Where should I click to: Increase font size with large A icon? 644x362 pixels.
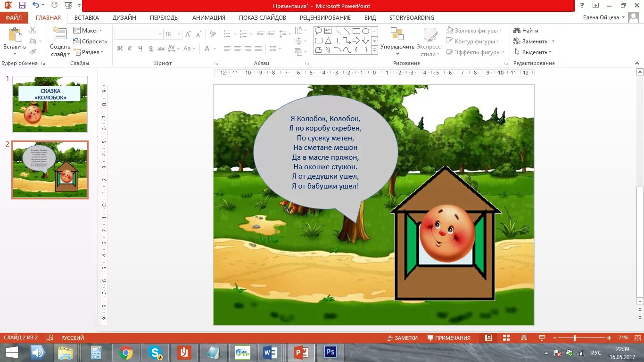point(189,34)
